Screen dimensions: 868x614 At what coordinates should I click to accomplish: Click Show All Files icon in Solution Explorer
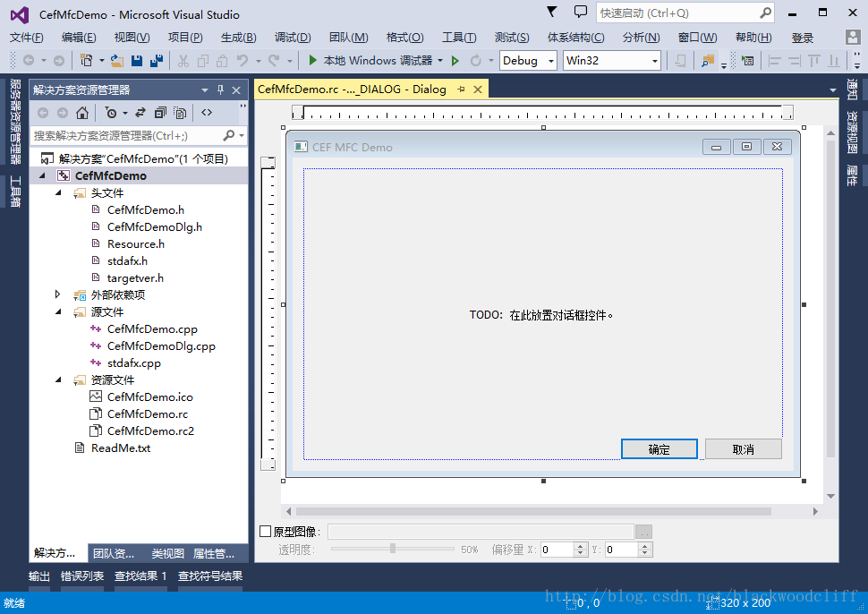[x=180, y=113]
